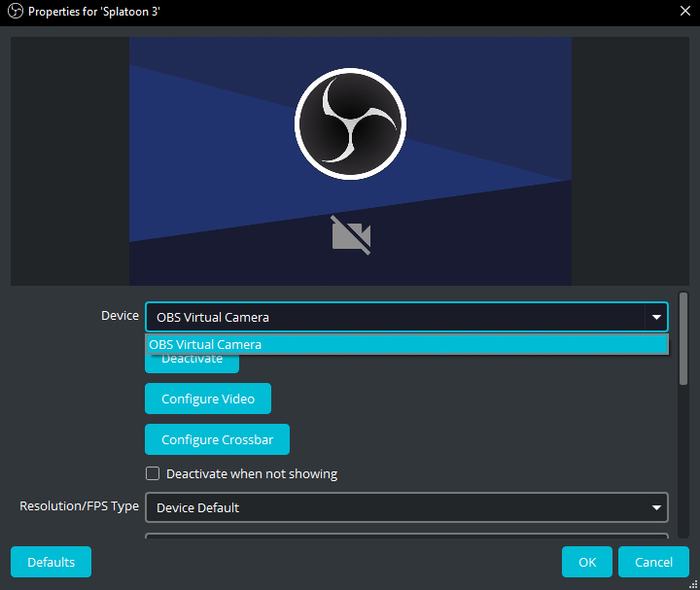This screenshot has height=590, width=700.
Task: Cancel the properties dialog
Action: pos(653,562)
